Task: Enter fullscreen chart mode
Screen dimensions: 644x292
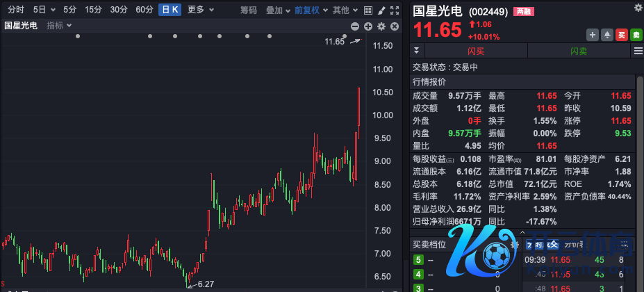Action: 395,10
